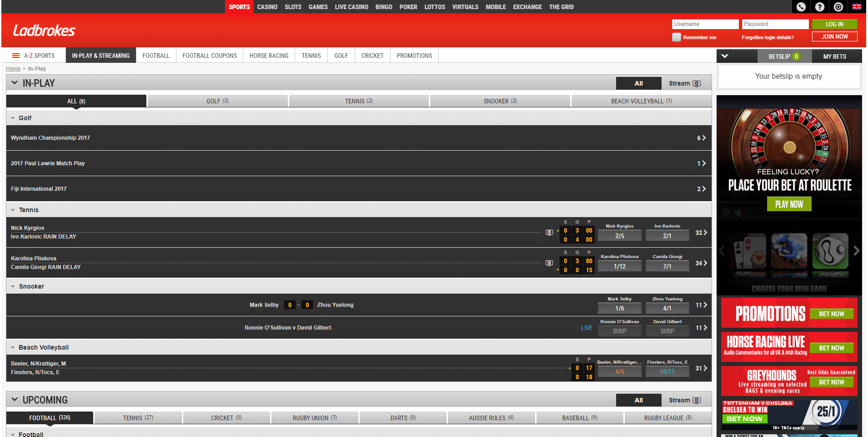
Task: Click the UK flag language icon
Action: point(857,7)
